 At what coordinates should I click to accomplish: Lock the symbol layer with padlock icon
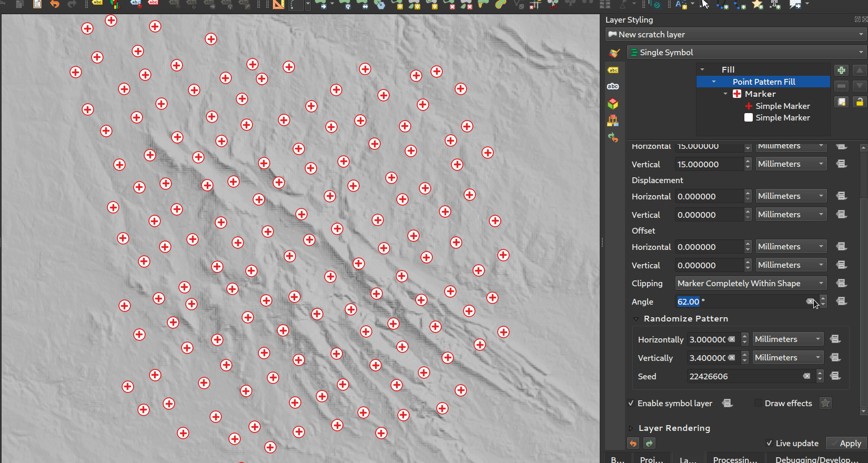[859, 102]
